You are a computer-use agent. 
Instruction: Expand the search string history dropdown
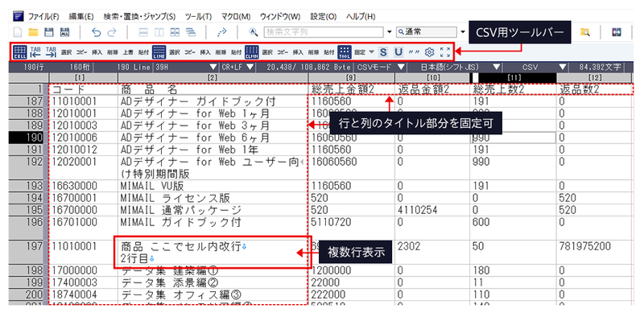pyautogui.click(x=390, y=32)
